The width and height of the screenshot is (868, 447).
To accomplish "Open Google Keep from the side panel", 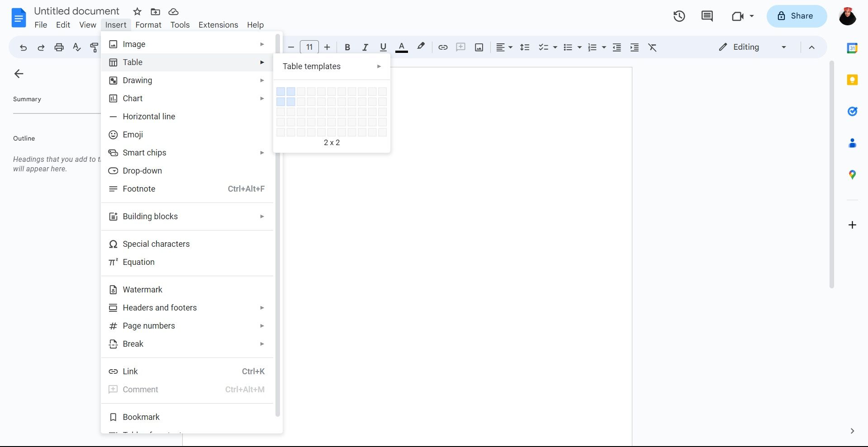I will [x=852, y=80].
